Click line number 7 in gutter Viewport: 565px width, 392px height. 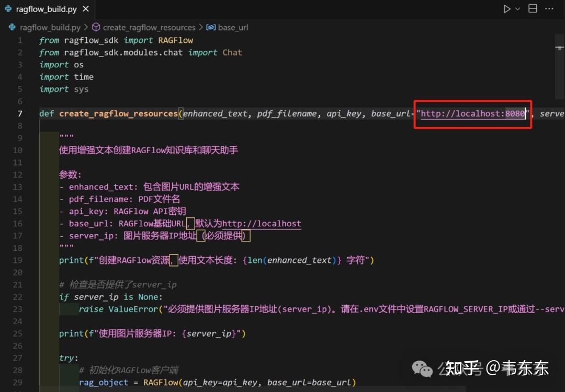(x=20, y=114)
